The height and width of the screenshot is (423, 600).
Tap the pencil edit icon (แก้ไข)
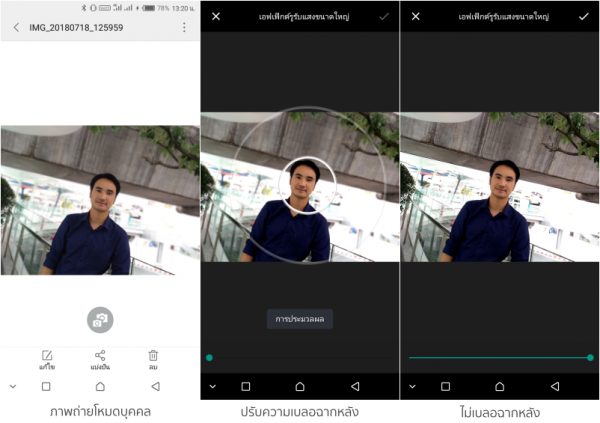point(46,355)
